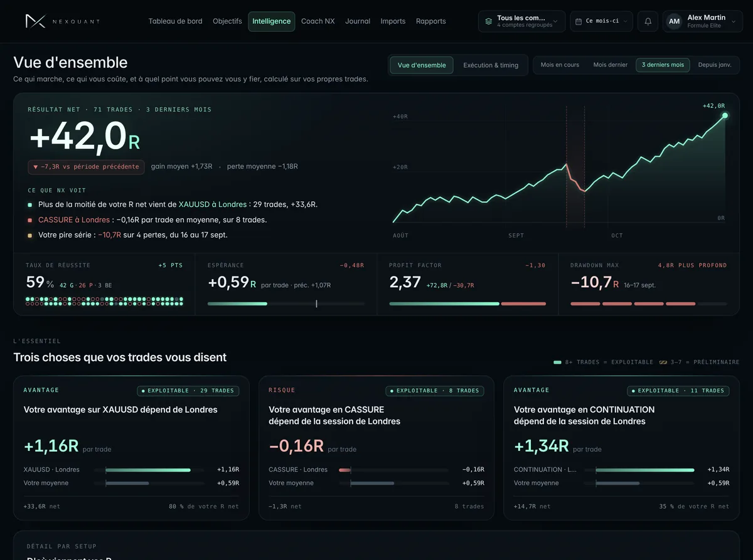Click the Exploitable · 8 trades badge
753x560 pixels.
click(435, 391)
